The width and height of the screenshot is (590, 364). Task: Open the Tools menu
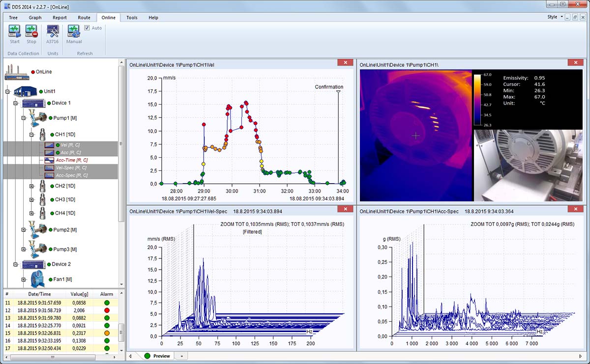(x=131, y=17)
